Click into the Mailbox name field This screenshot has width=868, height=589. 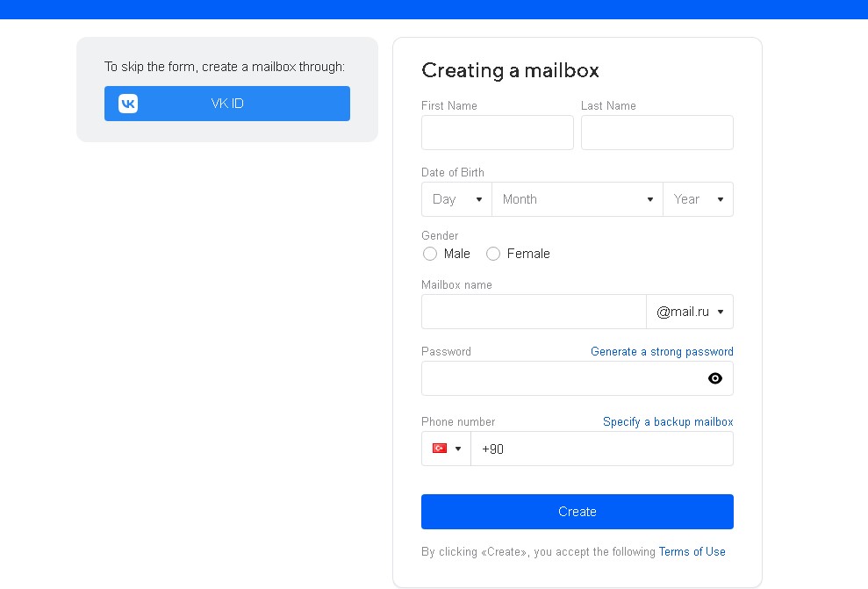(x=534, y=312)
